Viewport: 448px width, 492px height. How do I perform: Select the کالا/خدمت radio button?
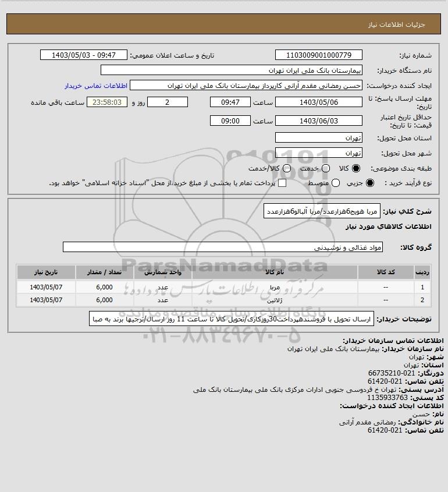[286, 168]
